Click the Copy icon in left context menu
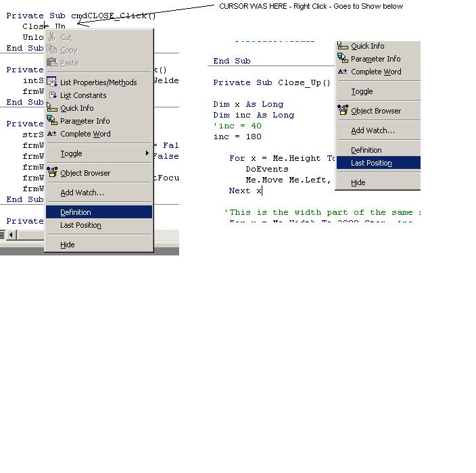The image size is (476, 473). click(52, 50)
